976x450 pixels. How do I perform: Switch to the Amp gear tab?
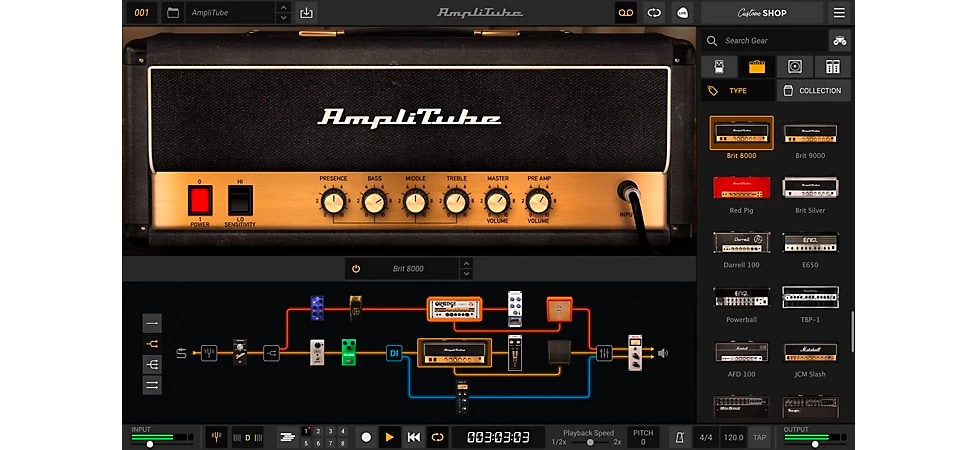click(x=757, y=67)
